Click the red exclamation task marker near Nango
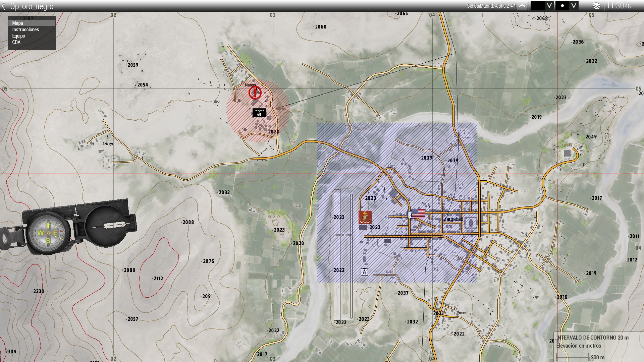Screen dimensions: 644x362 coord(255,93)
